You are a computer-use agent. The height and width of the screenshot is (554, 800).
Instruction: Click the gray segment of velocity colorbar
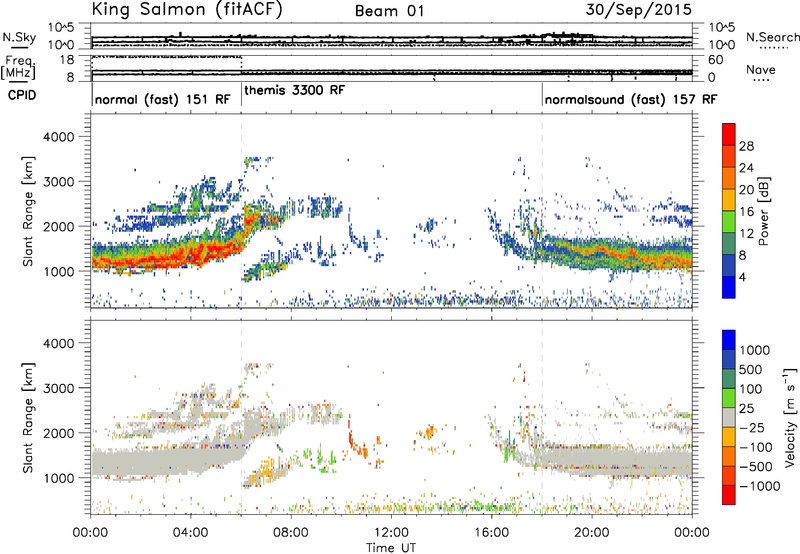729,418
